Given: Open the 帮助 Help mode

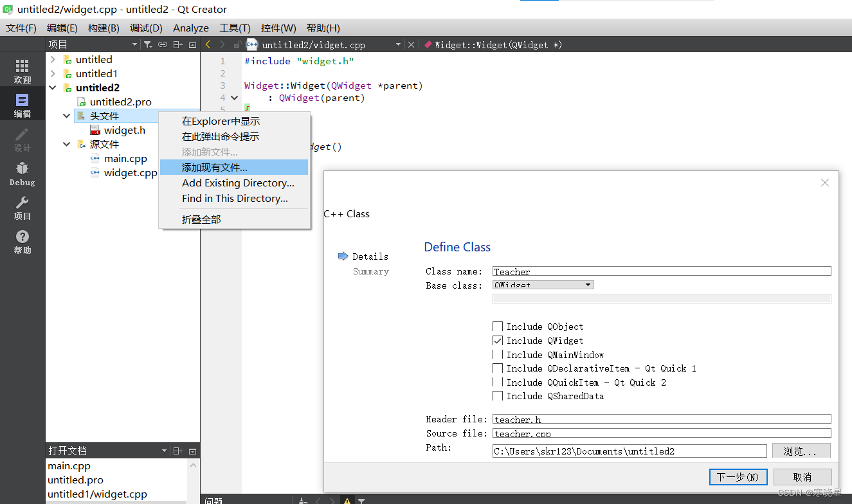Looking at the screenshot, I should coord(23,242).
